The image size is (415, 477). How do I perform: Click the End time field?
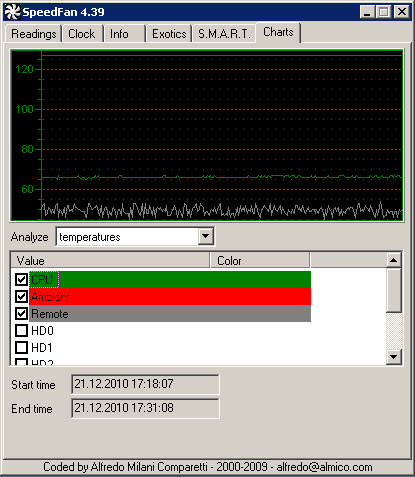pos(145,408)
